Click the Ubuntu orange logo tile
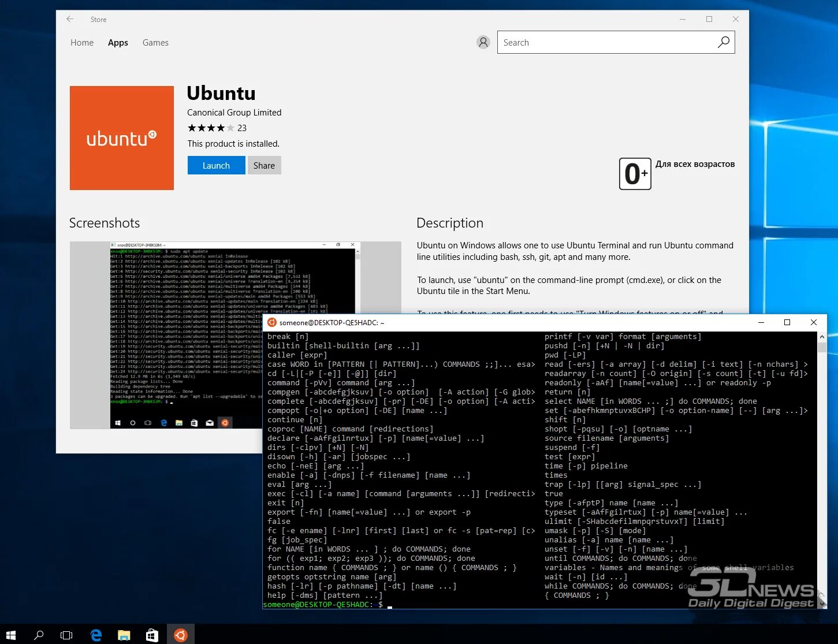838x644 pixels. (122, 138)
